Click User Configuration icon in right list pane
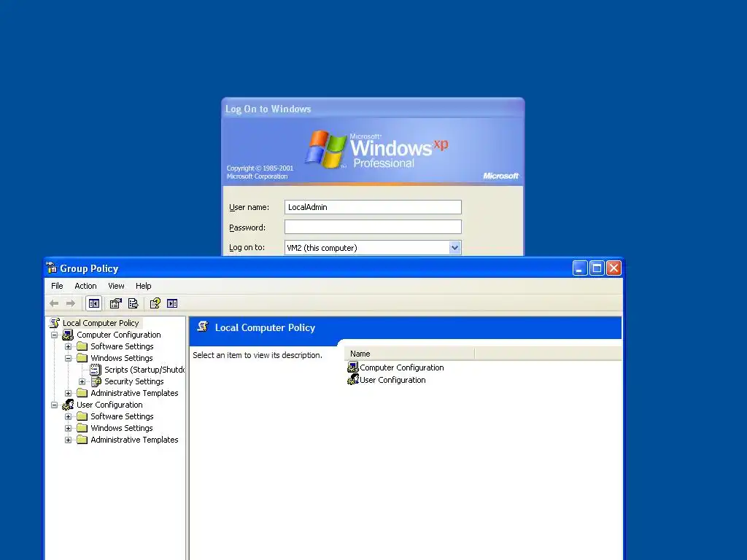The image size is (747, 560). pos(353,379)
